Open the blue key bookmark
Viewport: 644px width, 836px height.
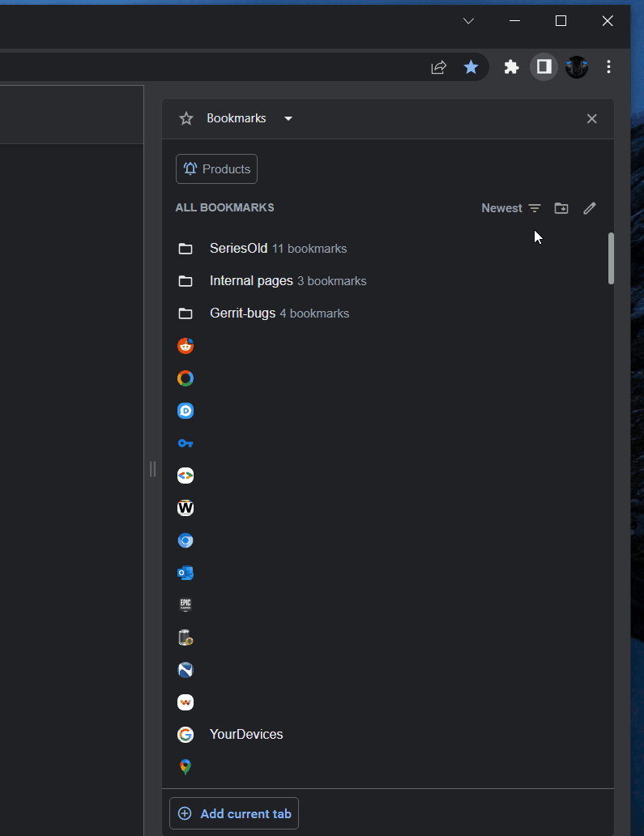coord(186,444)
